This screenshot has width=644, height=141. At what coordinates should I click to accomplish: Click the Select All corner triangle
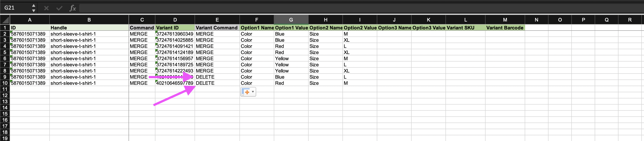6,20
